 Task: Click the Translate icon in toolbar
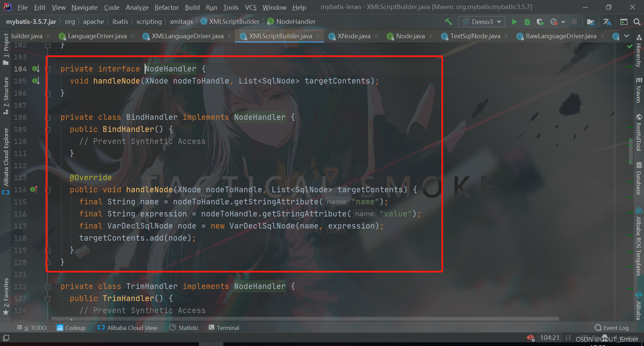tap(607, 22)
